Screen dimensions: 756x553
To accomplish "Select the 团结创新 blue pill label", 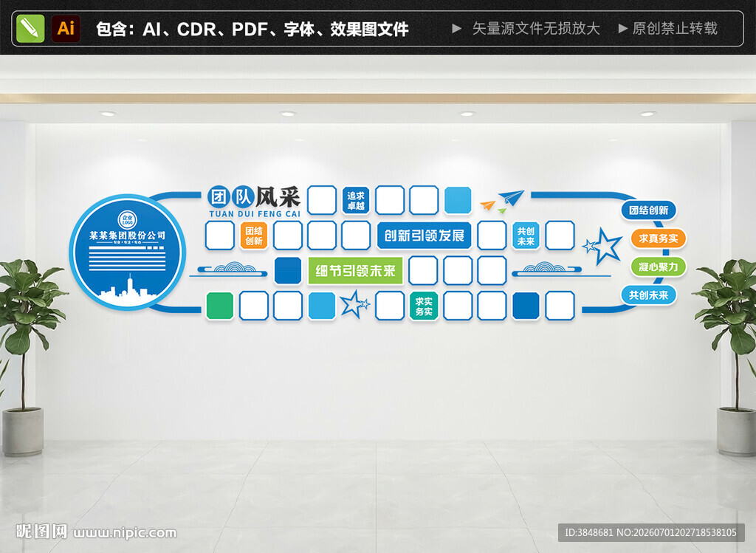I will click(648, 210).
